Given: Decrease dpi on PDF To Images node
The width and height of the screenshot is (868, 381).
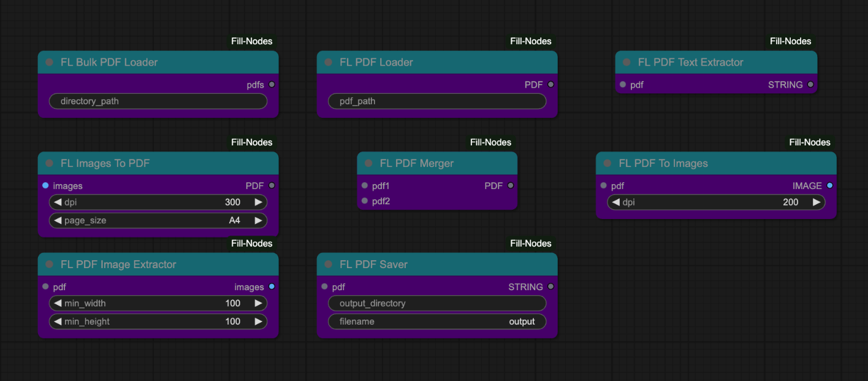Looking at the screenshot, I should (617, 202).
